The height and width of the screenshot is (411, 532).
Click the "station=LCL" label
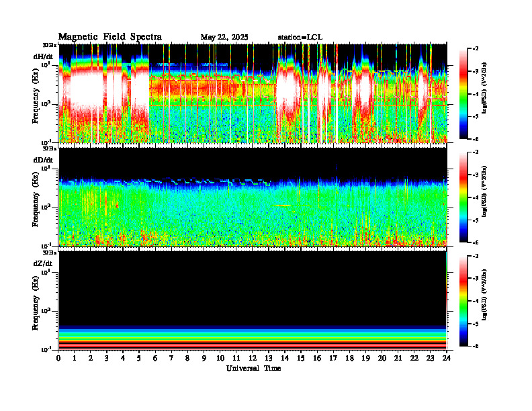click(300, 38)
